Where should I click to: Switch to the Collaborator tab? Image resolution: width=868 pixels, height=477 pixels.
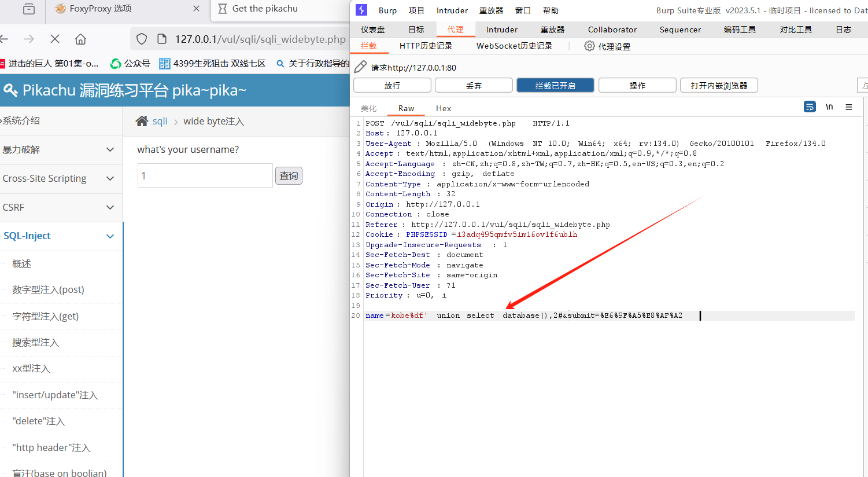(612, 30)
